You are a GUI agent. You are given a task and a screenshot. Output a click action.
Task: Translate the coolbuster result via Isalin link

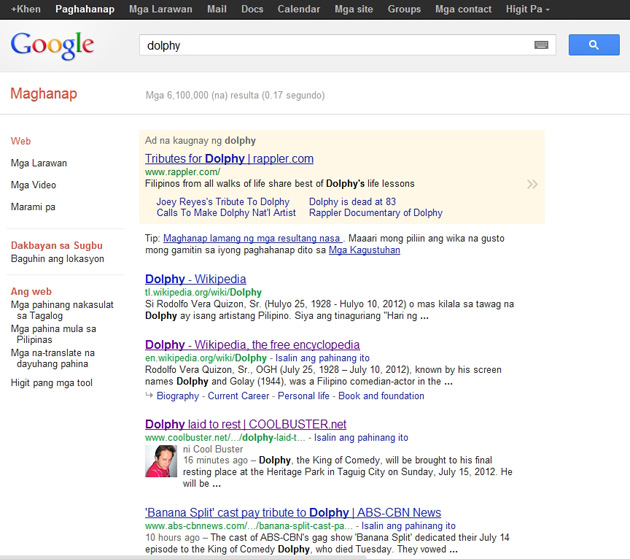(x=361, y=438)
